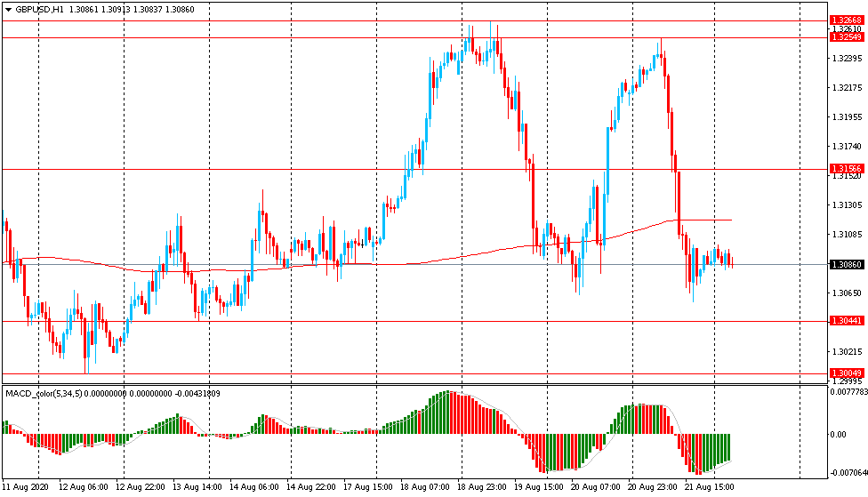Click the 21 Aug 15:00 time label
The image size is (868, 497).
[x=710, y=487]
